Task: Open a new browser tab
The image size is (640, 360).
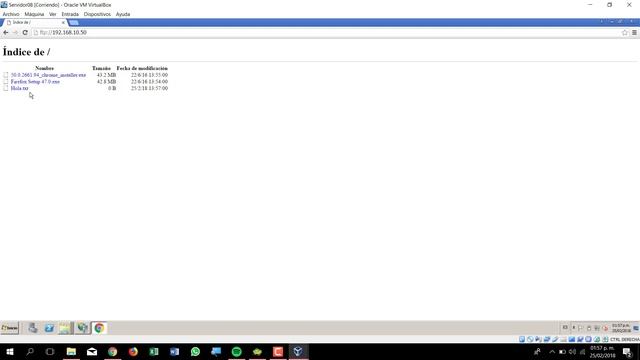Action: click(74, 22)
